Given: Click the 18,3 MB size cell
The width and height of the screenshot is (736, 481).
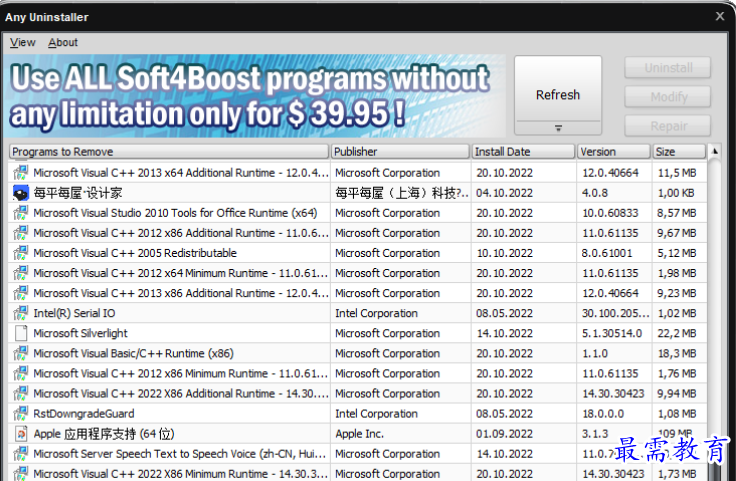Looking at the screenshot, I should (677, 353).
